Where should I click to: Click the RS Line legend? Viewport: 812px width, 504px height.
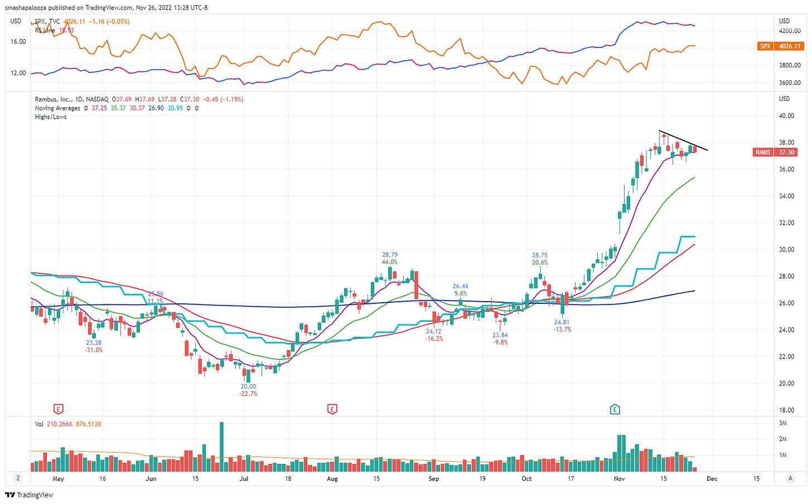[45, 31]
